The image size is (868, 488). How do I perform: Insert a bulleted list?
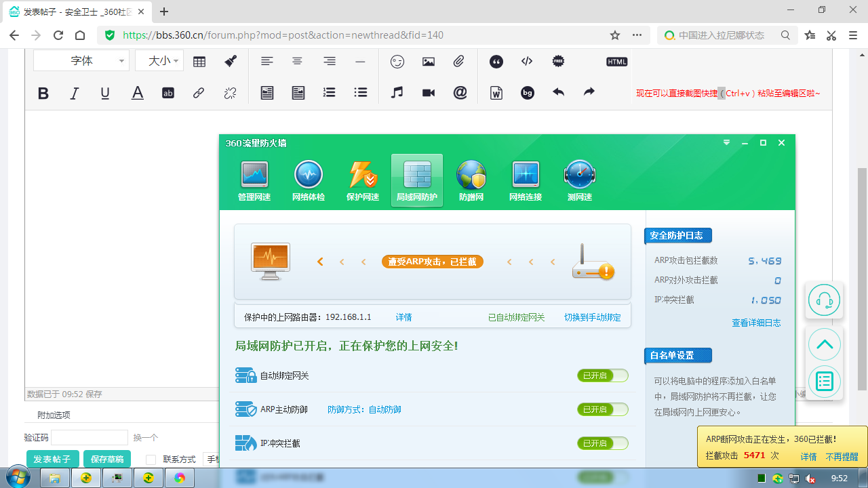pos(361,94)
